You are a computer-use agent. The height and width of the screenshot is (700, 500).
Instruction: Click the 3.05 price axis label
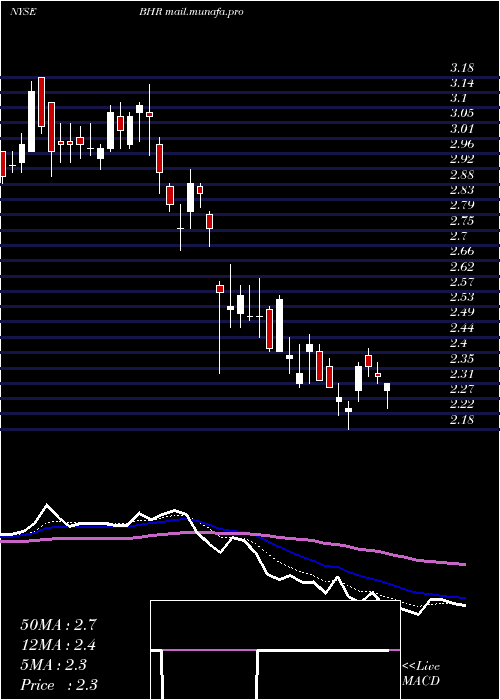click(x=462, y=113)
